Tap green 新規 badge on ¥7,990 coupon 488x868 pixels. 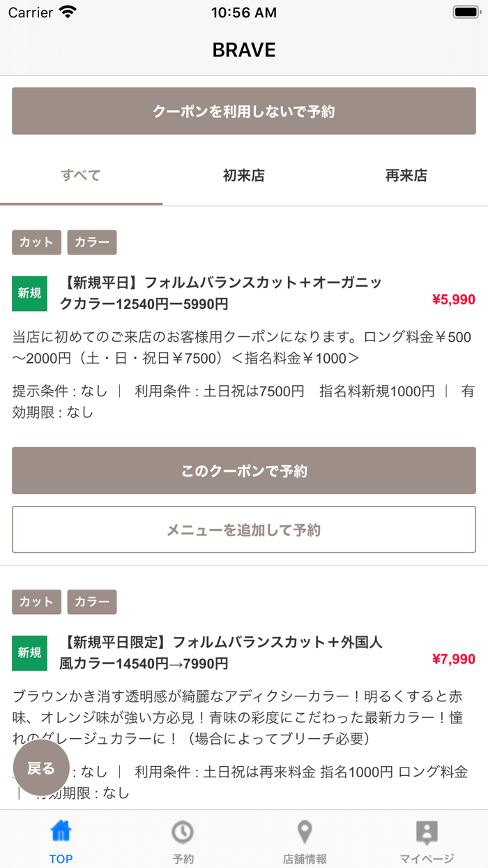29,653
